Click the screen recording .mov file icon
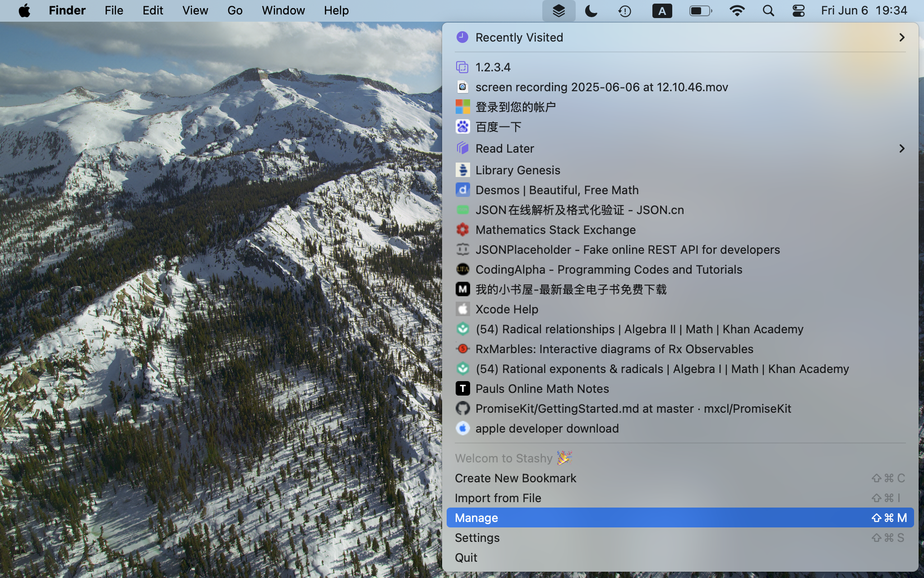 462,87
